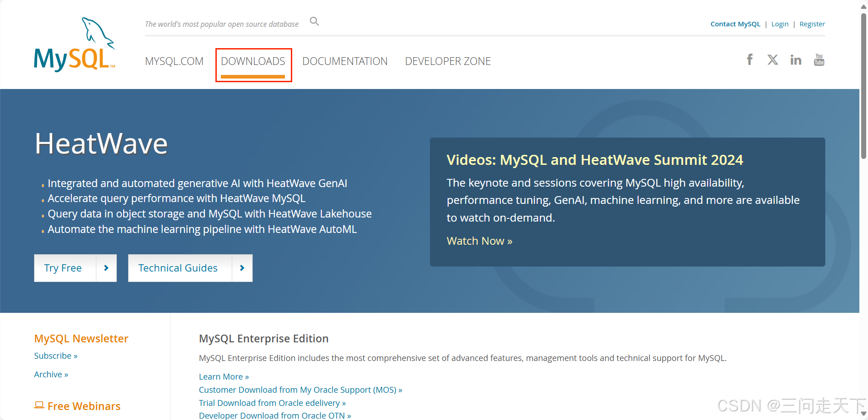
Task: Open the LinkedIn social icon
Action: click(x=795, y=60)
